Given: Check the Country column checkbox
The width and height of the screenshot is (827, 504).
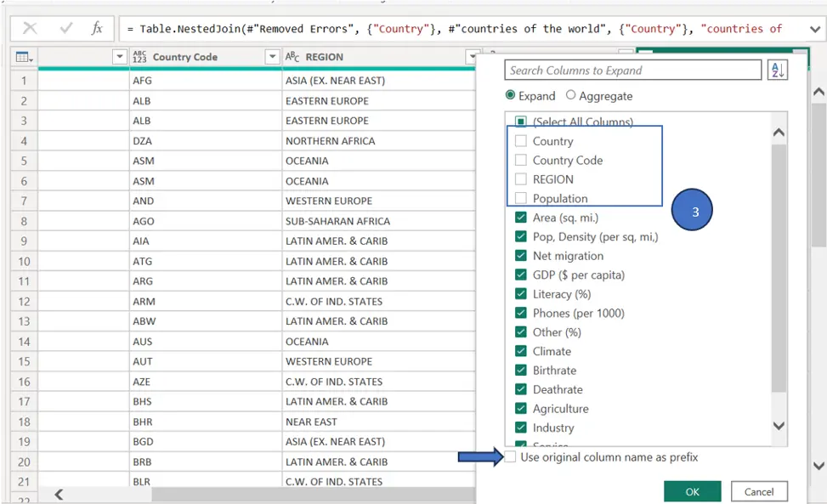Looking at the screenshot, I should [x=520, y=141].
